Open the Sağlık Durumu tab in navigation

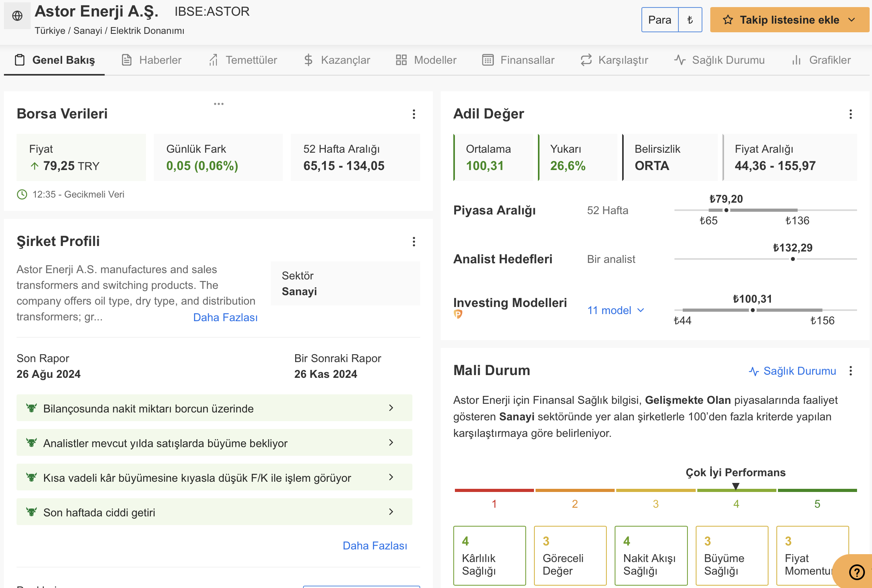pos(719,60)
